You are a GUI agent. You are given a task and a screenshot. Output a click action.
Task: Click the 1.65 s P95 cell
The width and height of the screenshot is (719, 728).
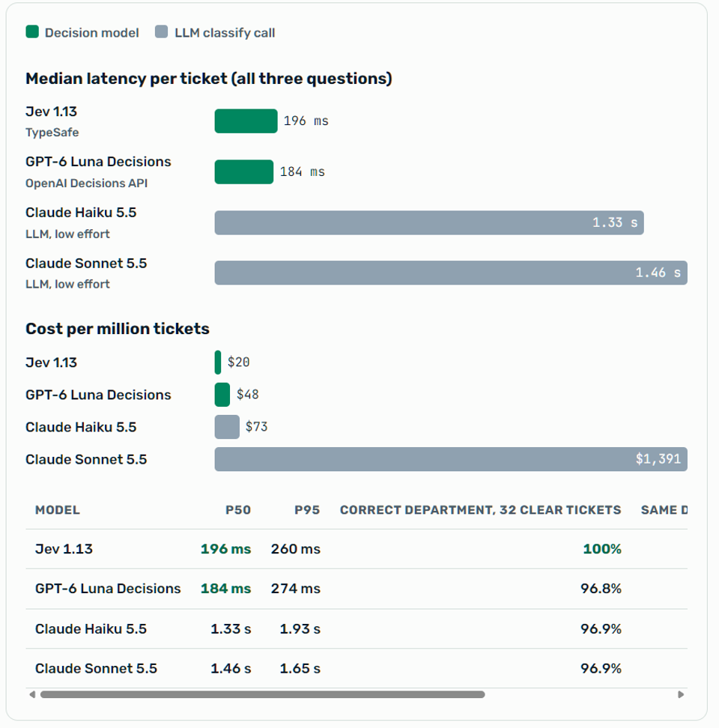(x=300, y=669)
